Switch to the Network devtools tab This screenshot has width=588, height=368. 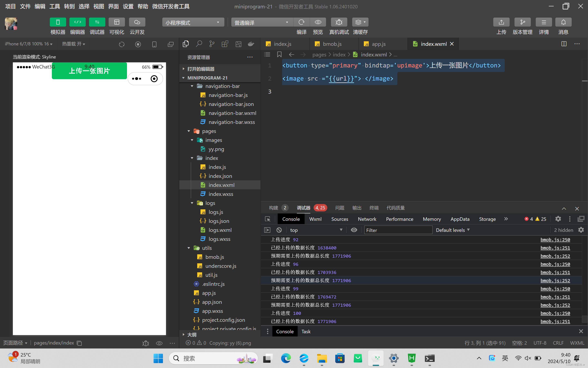(x=367, y=219)
